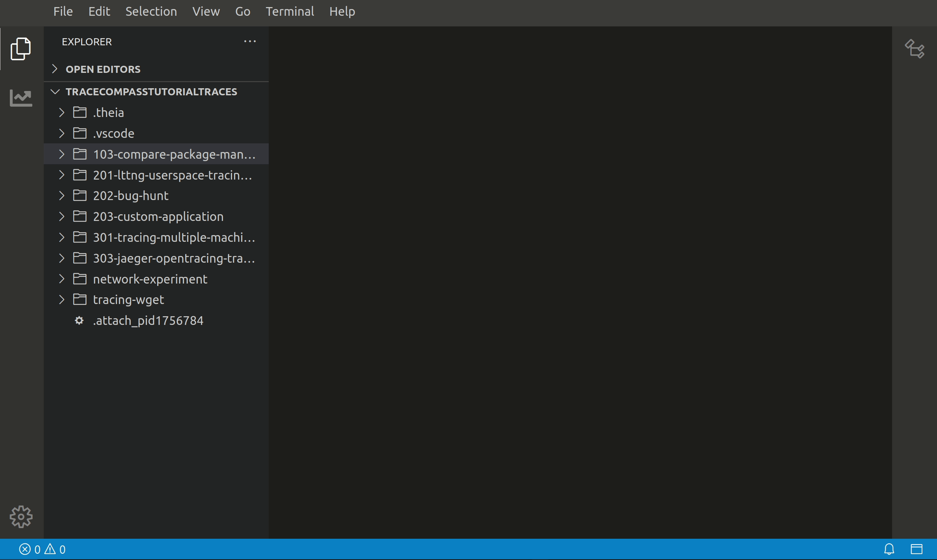Open the Help menu

click(342, 11)
